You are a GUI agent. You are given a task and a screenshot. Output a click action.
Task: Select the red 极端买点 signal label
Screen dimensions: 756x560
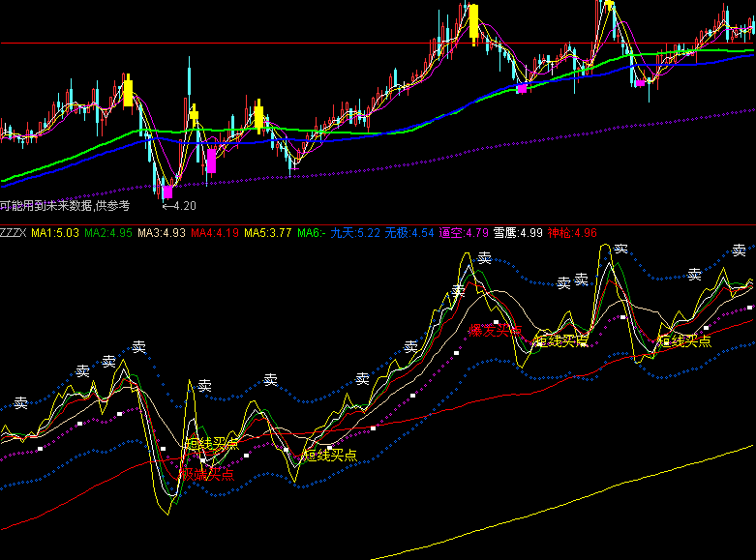(x=206, y=475)
